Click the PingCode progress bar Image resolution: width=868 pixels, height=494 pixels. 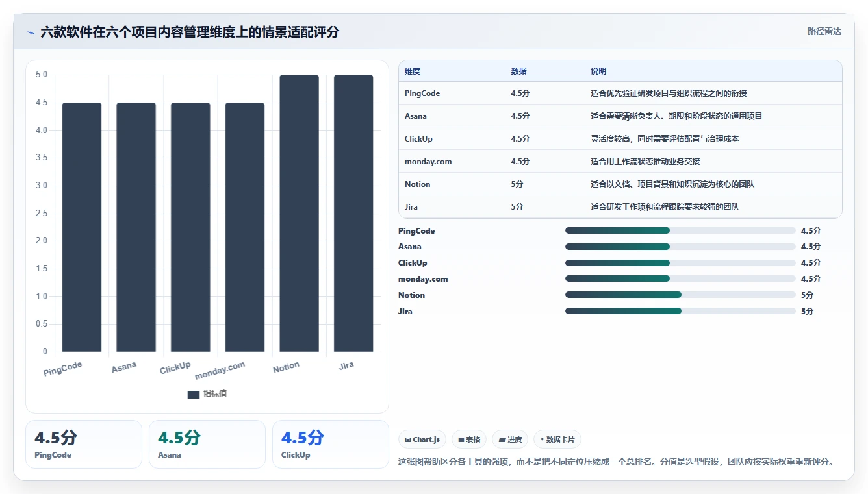tap(680, 230)
